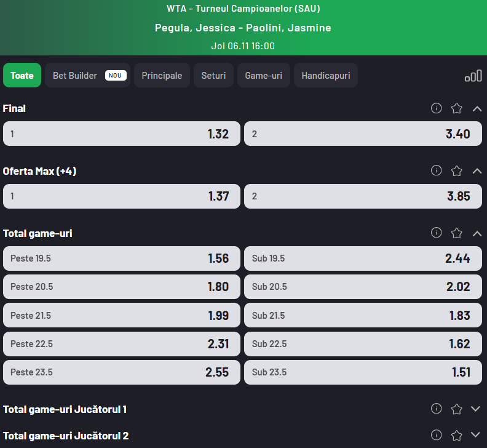Image resolution: width=487 pixels, height=448 pixels.
Task: Collapse the Final market section
Action: tap(477, 108)
